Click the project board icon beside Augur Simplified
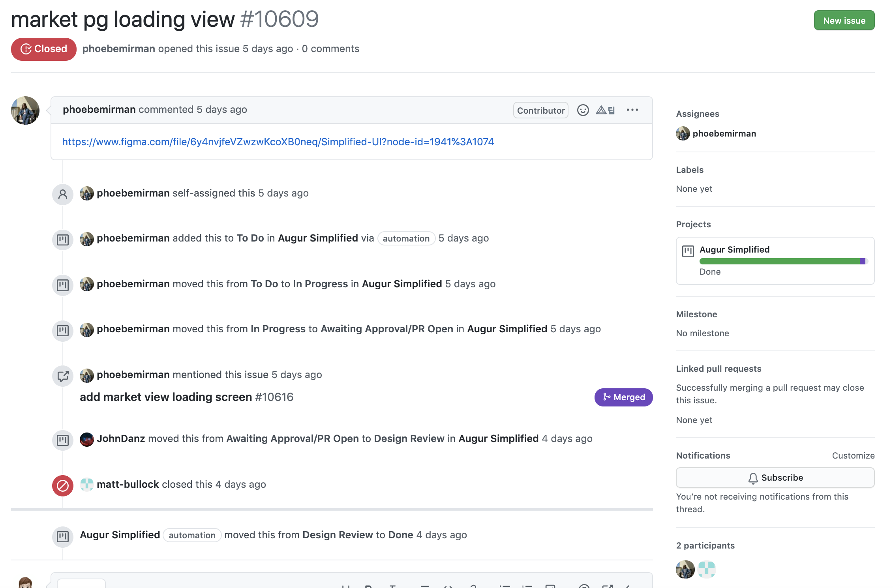Image resolution: width=893 pixels, height=588 pixels. [688, 251]
